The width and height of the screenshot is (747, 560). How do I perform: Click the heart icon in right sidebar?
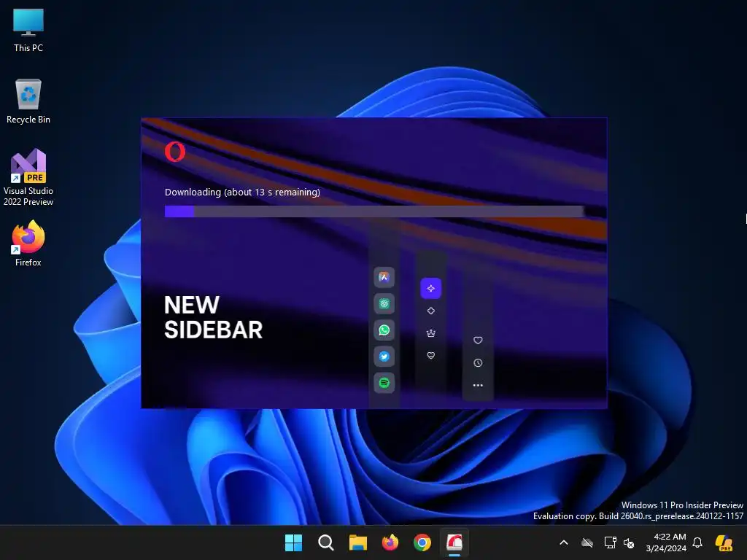coord(478,341)
